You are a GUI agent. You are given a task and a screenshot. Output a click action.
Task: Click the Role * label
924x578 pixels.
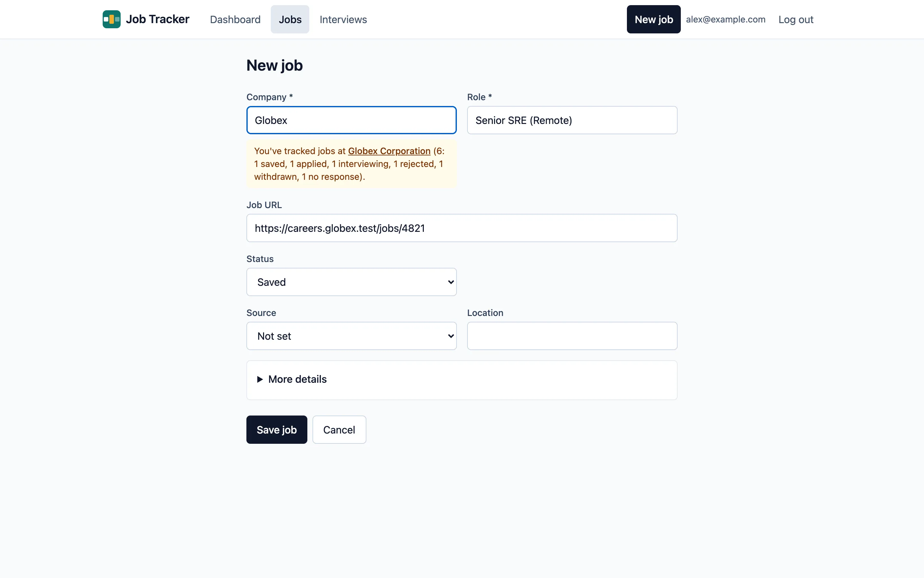[479, 97]
